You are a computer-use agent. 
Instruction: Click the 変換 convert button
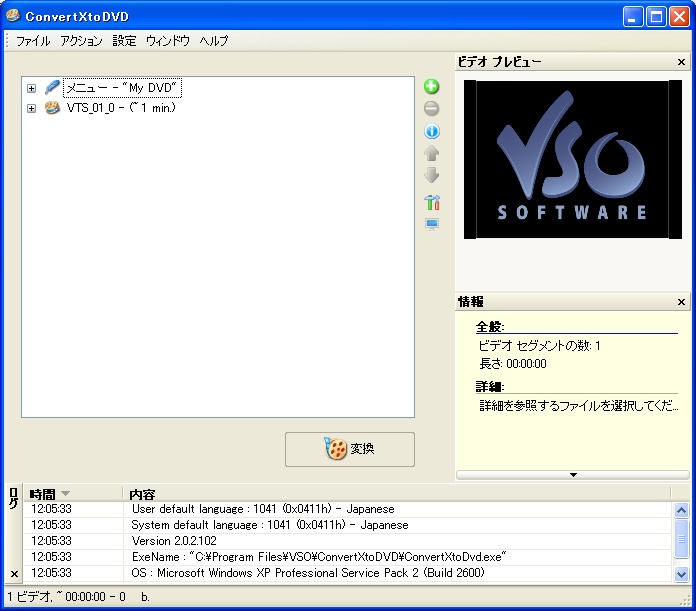(350, 449)
